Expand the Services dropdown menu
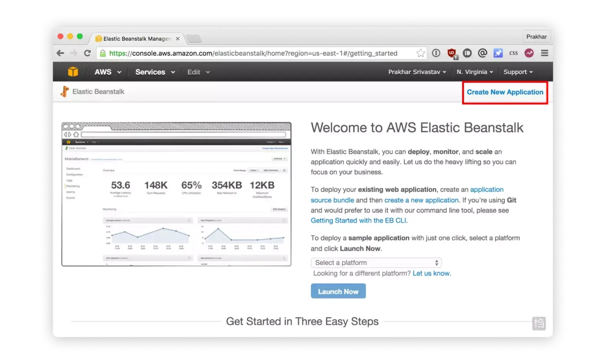Image resolution: width=606 pixels, height=364 pixels. pyautogui.click(x=155, y=72)
